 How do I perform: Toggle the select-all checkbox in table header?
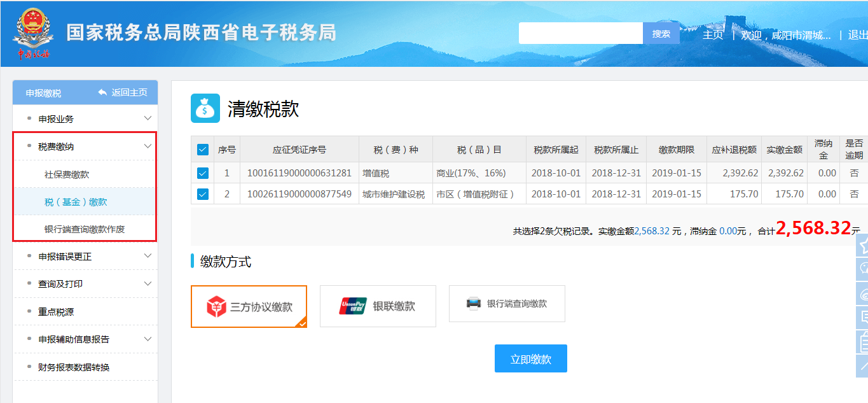202,149
